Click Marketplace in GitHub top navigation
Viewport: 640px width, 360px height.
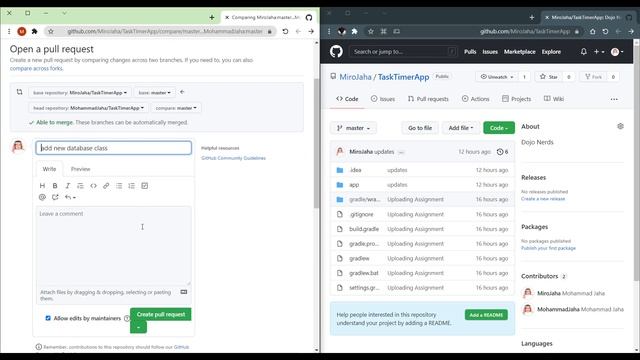point(520,52)
